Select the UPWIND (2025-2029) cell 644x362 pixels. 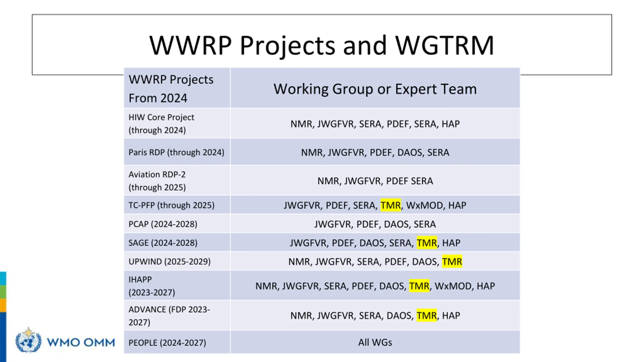(177, 261)
